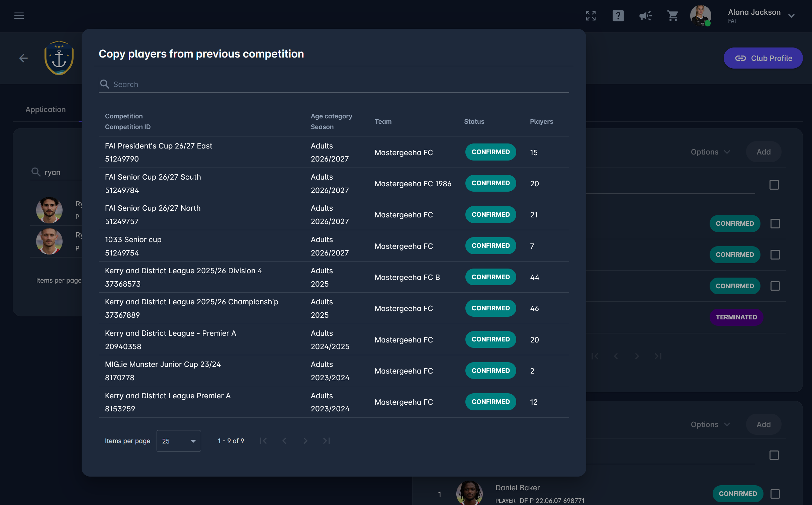Image resolution: width=812 pixels, height=505 pixels.
Task: Expand the upper Options dropdown
Action: pos(710,152)
